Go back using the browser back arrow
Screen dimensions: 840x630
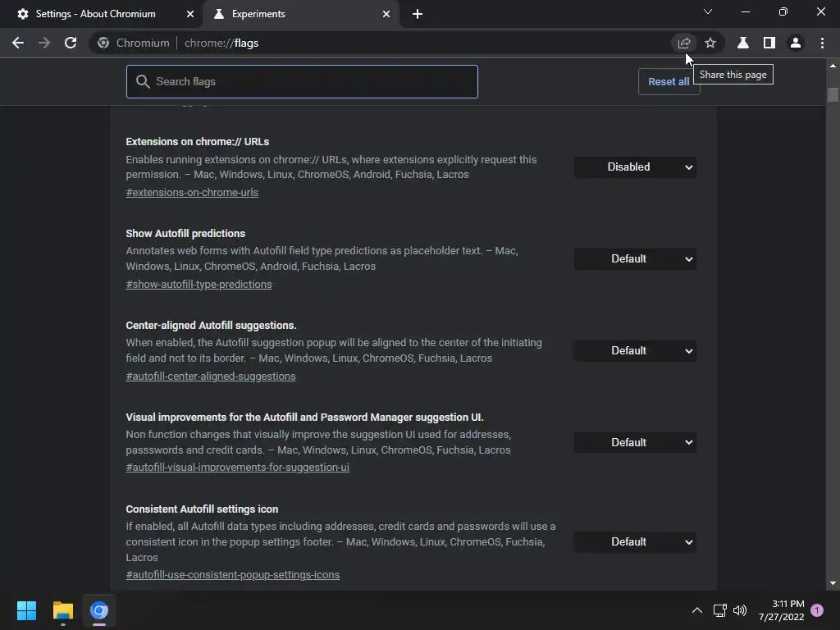tap(18, 43)
